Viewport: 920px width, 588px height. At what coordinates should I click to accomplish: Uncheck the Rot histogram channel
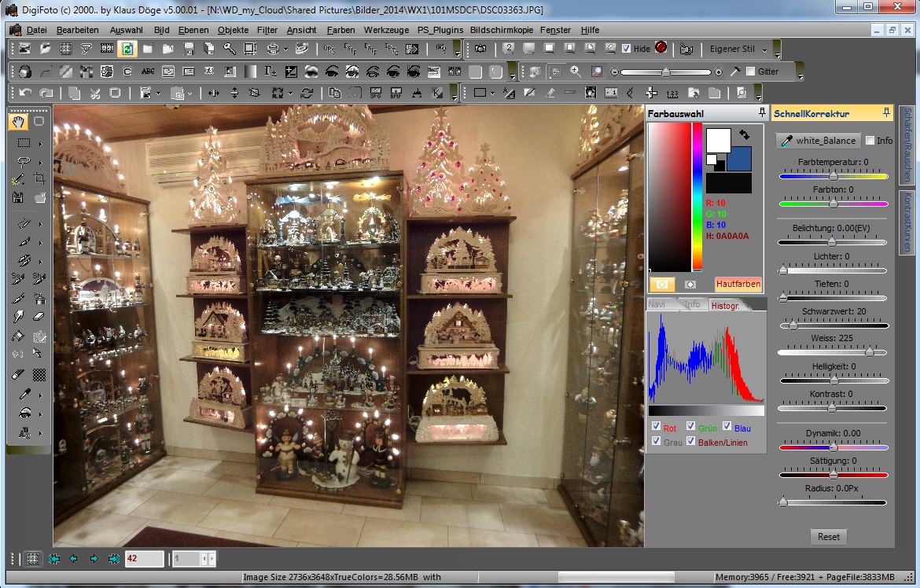656,427
